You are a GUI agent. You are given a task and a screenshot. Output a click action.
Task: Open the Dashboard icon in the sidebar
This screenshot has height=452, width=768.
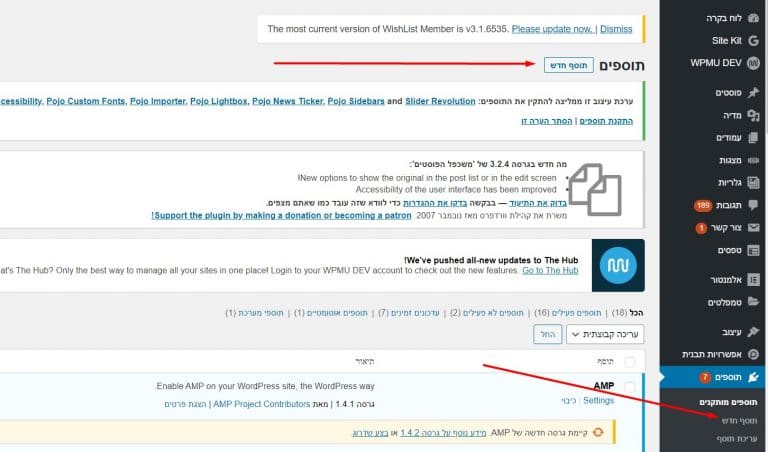pos(753,18)
